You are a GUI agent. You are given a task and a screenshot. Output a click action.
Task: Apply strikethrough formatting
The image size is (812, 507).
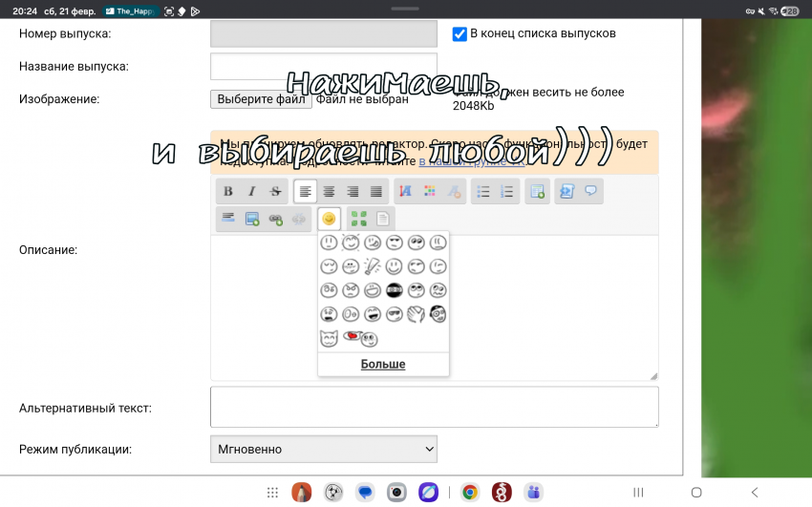click(276, 191)
